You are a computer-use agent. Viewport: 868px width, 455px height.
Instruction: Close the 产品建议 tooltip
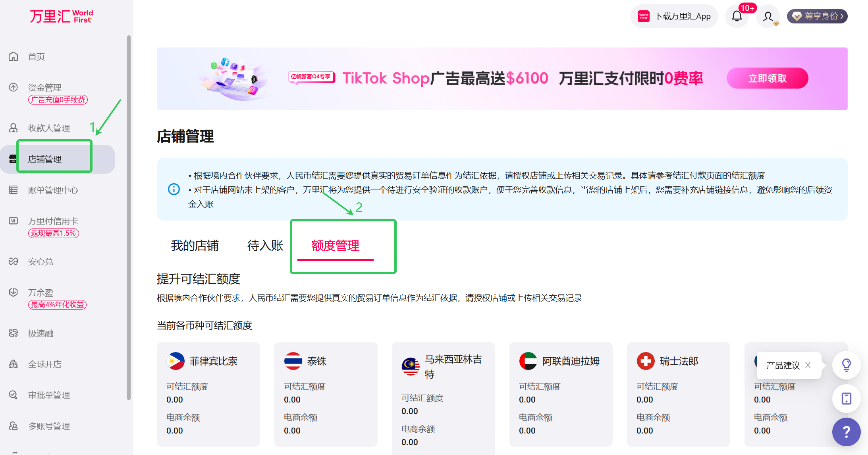[808, 365]
